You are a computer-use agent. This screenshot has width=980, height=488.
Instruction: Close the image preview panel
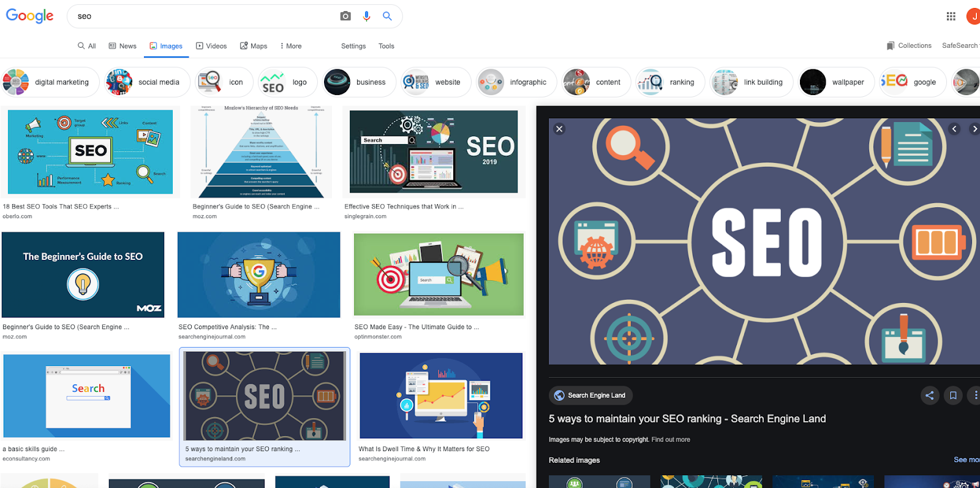[559, 129]
